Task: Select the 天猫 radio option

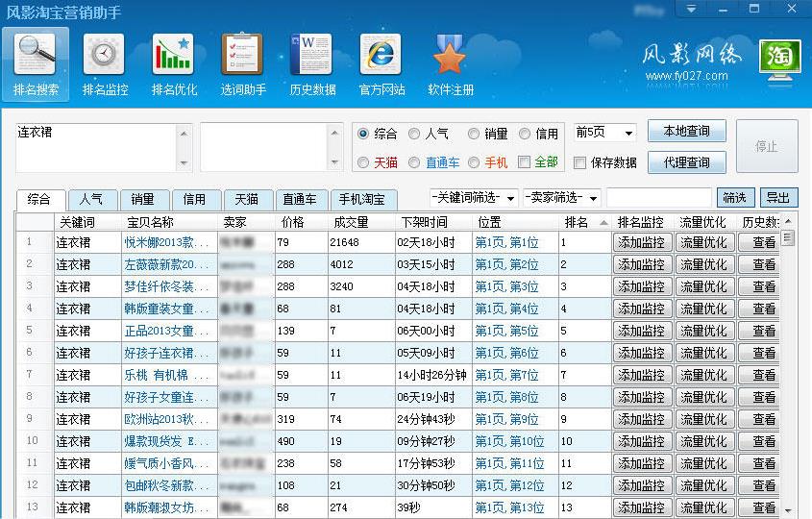Action: point(363,162)
